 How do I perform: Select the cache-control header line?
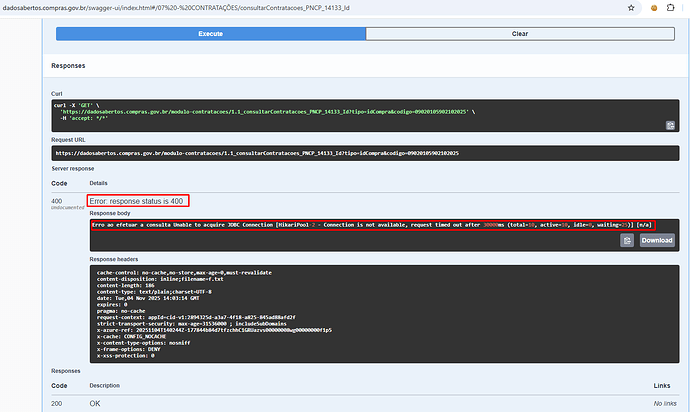184,273
